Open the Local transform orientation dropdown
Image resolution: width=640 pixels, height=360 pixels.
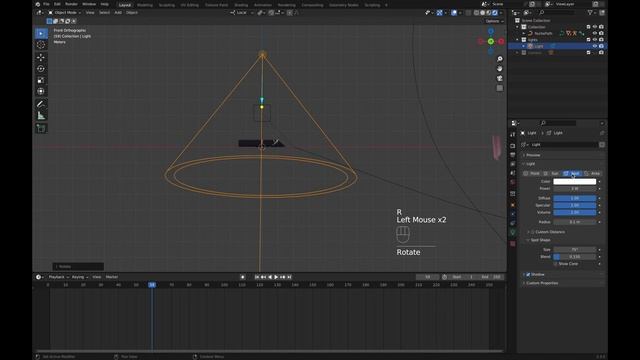click(x=241, y=13)
